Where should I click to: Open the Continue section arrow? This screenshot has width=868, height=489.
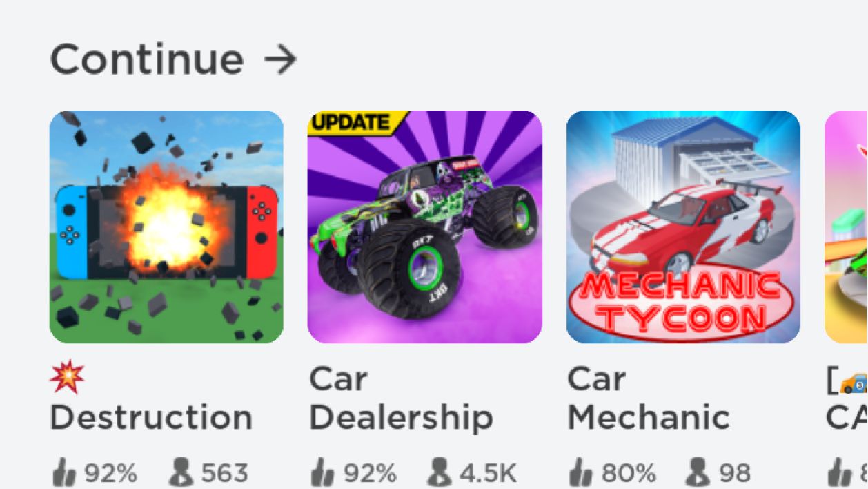click(280, 59)
